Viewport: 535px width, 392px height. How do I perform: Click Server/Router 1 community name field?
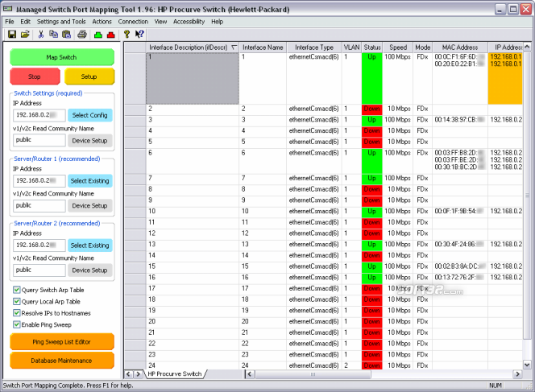(x=39, y=206)
